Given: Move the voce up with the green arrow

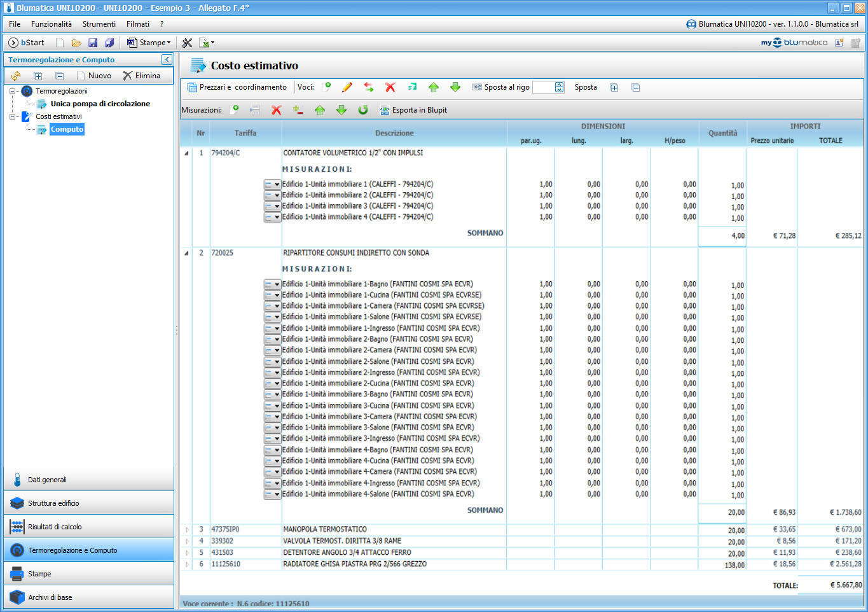Looking at the screenshot, I should (434, 88).
